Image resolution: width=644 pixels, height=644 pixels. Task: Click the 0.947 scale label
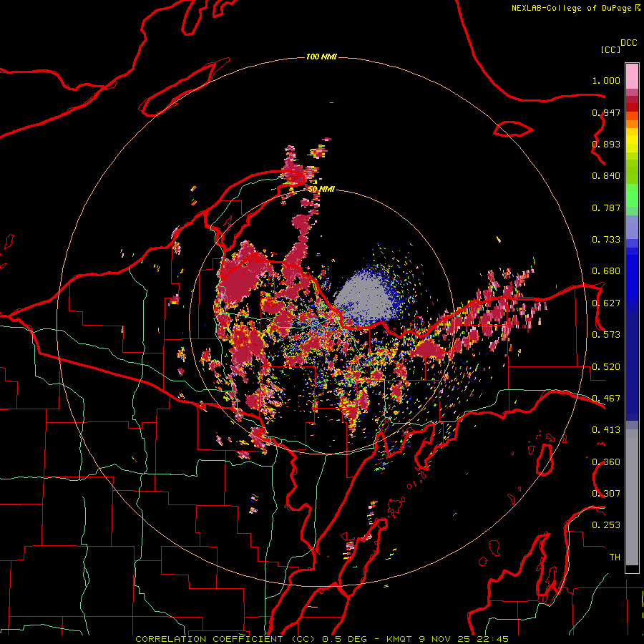click(606, 112)
